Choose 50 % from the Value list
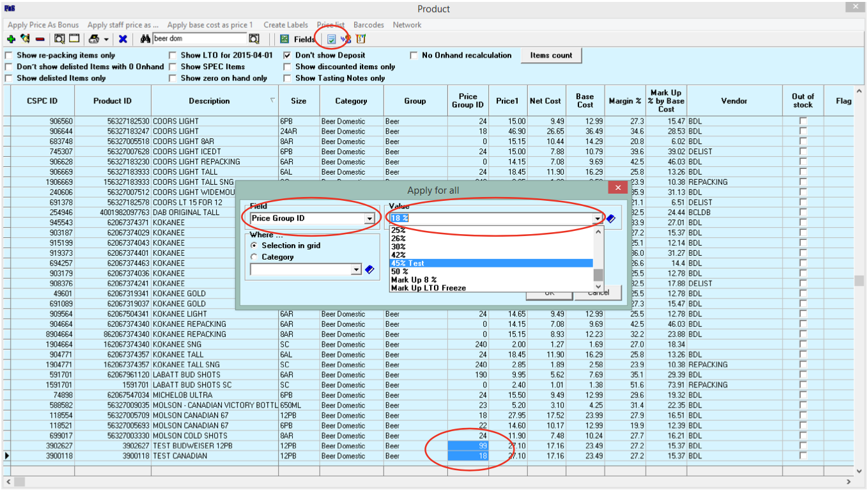This screenshot has height=490, width=868. tap(492, 272)
